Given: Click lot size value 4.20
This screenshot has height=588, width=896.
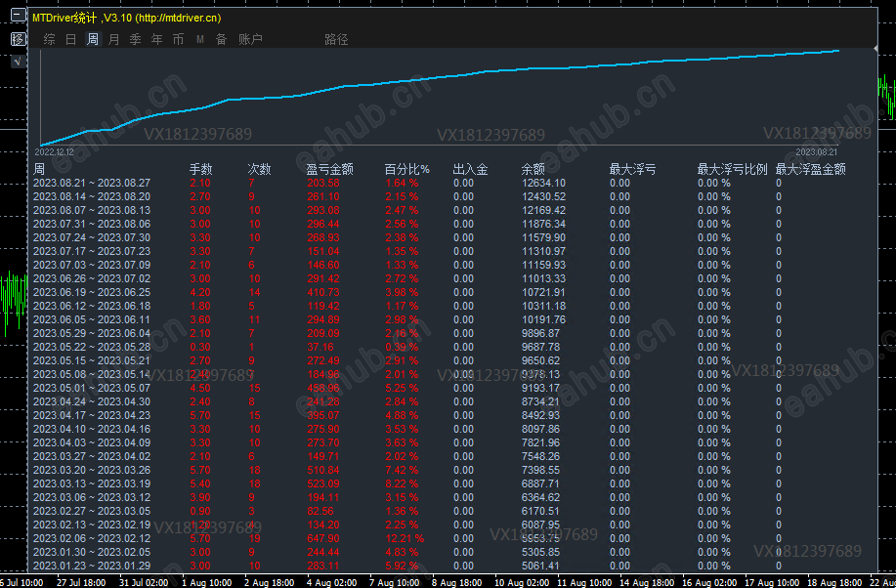Looking at the screenshot, I should pyautogui.click(x=200, y=293).
